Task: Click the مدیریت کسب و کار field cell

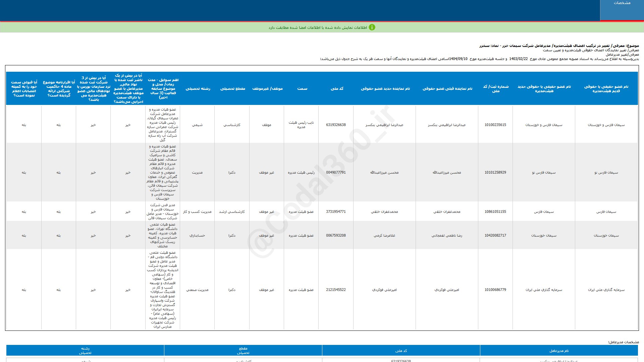Action: click(197, 212)
